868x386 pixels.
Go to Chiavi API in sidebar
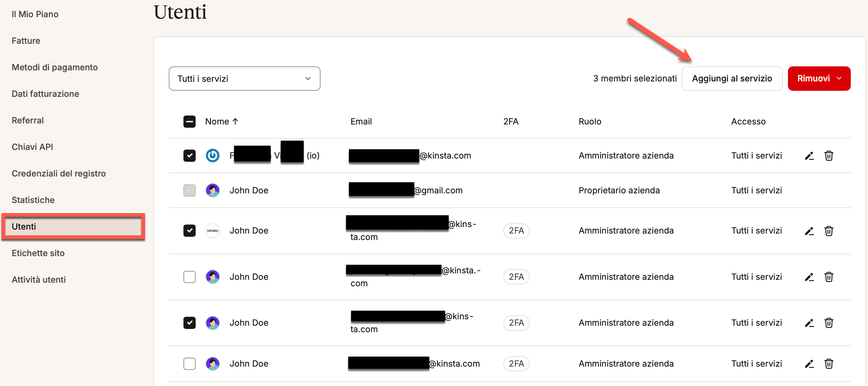click(32, 147)
